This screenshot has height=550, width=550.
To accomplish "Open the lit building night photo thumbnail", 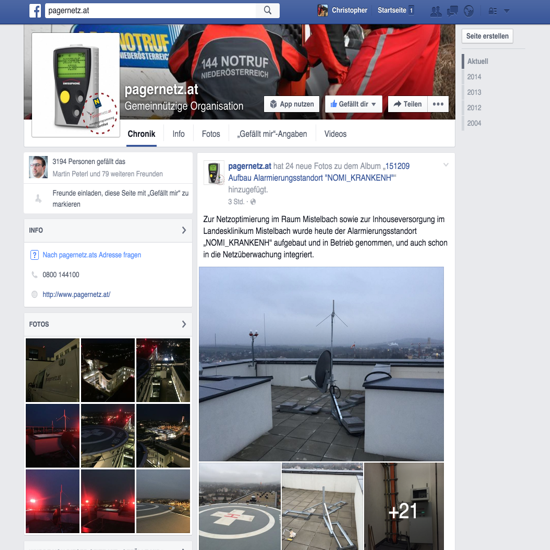I will coord(108,370).
